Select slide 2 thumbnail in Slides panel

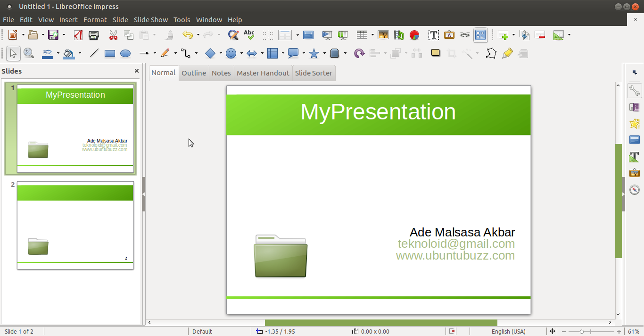(75, 225)
